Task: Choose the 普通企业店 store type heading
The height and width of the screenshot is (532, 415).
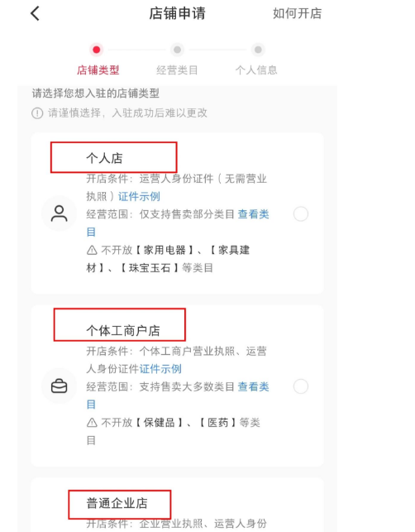Action: tap(117, 503)
